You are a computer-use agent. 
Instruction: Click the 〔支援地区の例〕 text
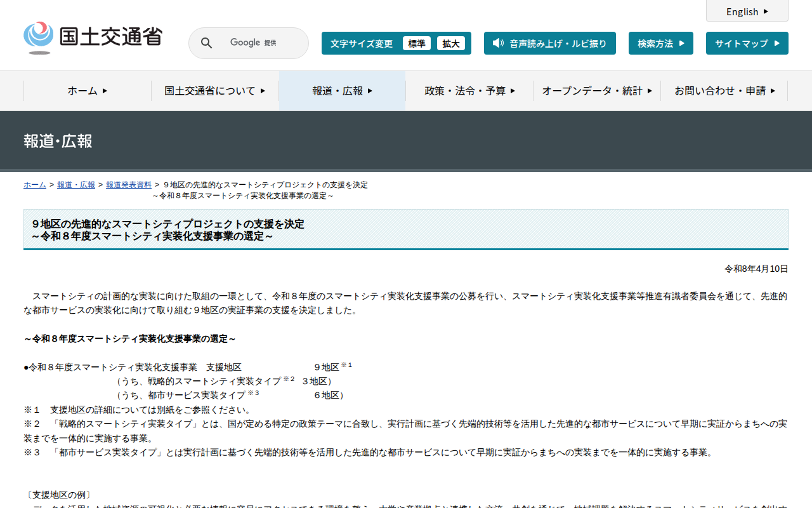pos(58,495)
